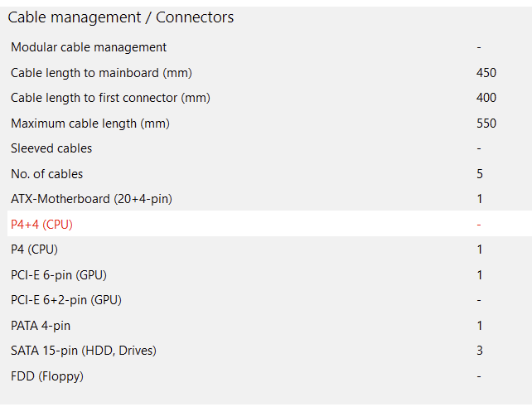Click the highlighted P4+4 (CPU) link
Image resolution: width=532 pixels, height=407 pixels.
[47, 224]
